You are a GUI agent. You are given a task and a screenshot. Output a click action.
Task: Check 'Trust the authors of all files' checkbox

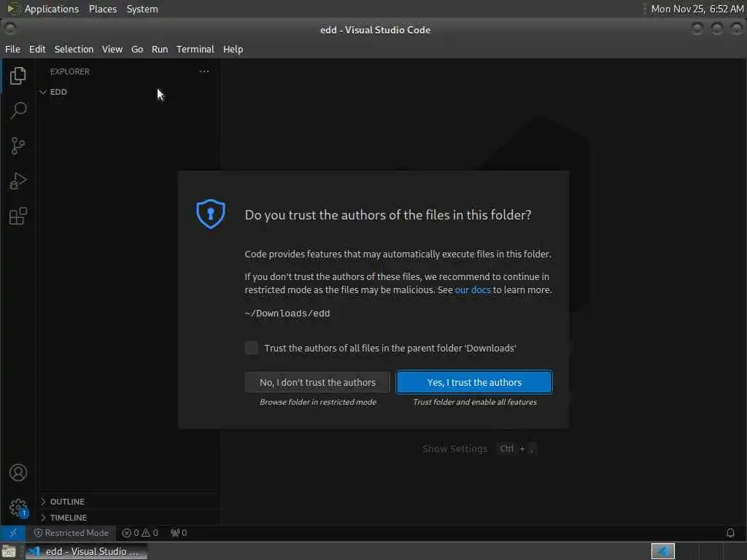pyautogui.click(x=251, y=348)
